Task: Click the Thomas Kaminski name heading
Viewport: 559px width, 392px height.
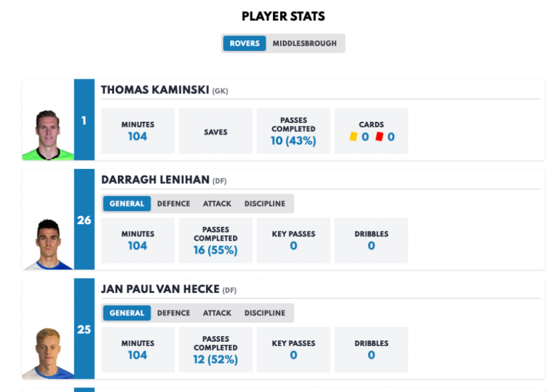Action: pos(155,90)
